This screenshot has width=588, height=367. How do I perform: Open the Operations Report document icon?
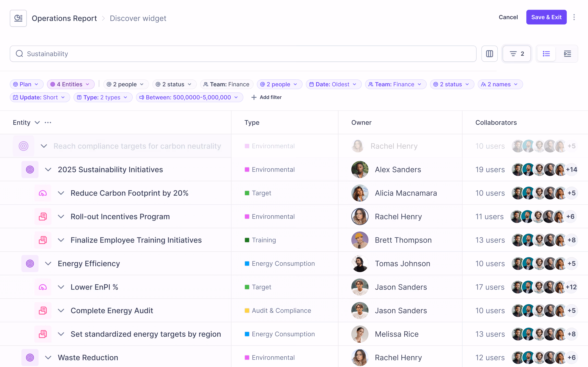[18, 18]
